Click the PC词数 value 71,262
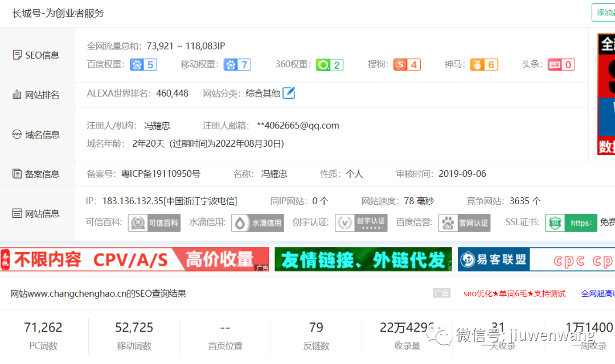615x364 pixels. [x=43, y=328]
